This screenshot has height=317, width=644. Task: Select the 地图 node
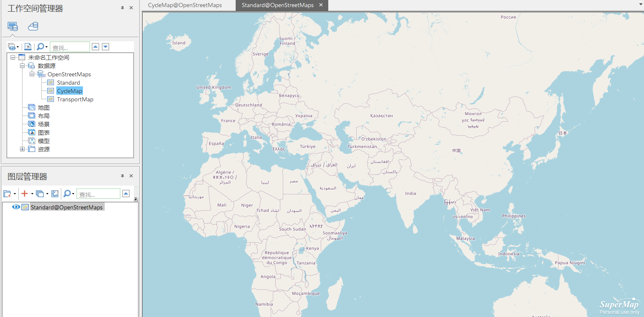click(44, 108)
